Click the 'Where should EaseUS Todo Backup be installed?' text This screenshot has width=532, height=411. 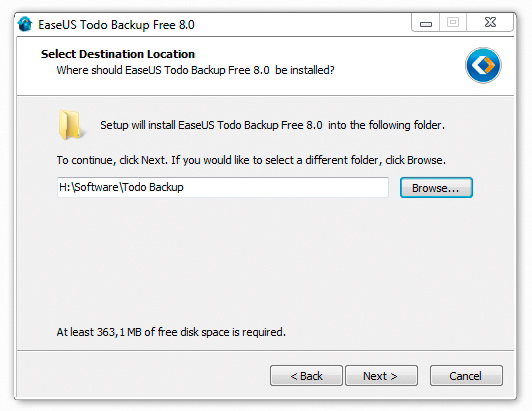pos(195,70)
